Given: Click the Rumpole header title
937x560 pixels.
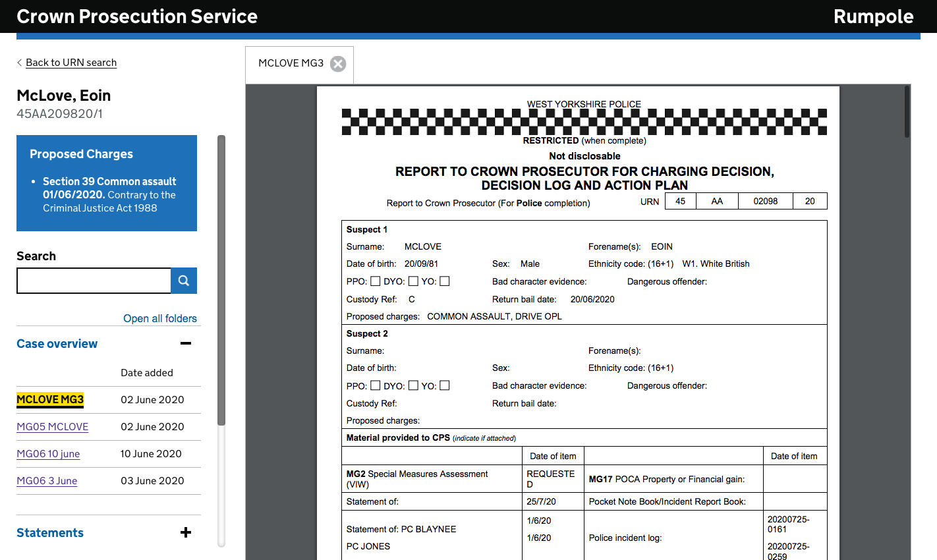Looking at the screenshot, I should point(873,16).
